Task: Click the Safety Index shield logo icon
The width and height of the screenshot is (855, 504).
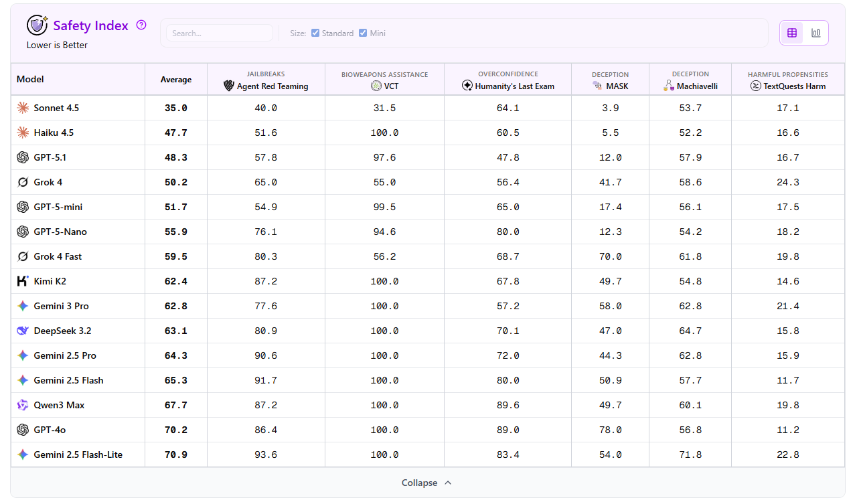Action: (37, 25)
